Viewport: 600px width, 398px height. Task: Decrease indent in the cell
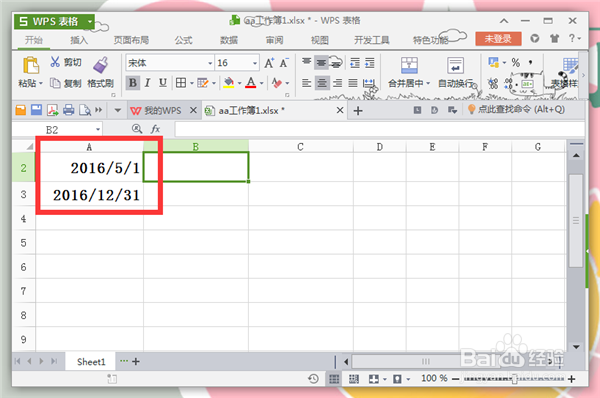(x=355, y=63)
